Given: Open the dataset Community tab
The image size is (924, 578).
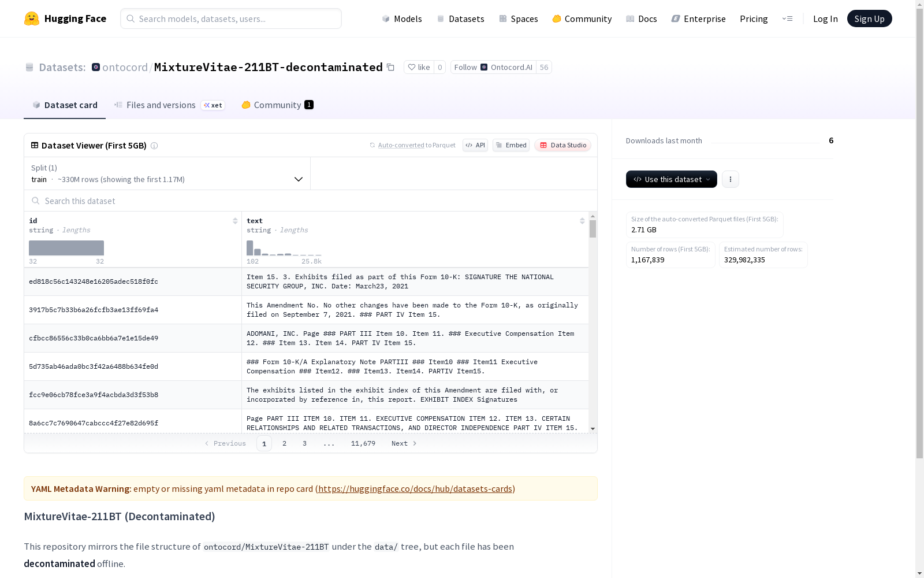Looking at the screenshot, I should click(x=277, y=105).
